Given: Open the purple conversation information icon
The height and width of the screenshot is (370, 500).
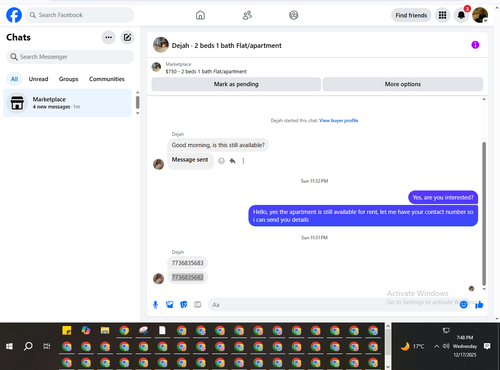Looking at the screenshot, I should (x=475, y=45).
